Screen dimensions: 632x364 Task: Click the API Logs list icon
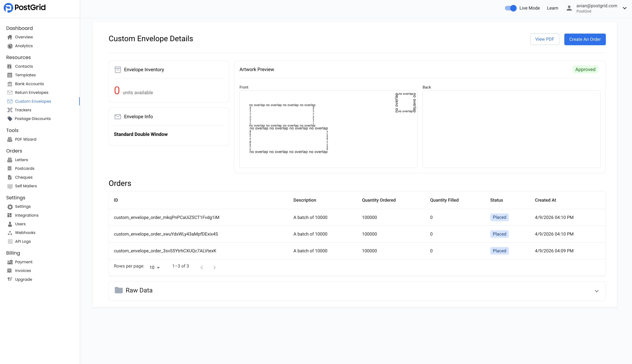click(10, 242)
